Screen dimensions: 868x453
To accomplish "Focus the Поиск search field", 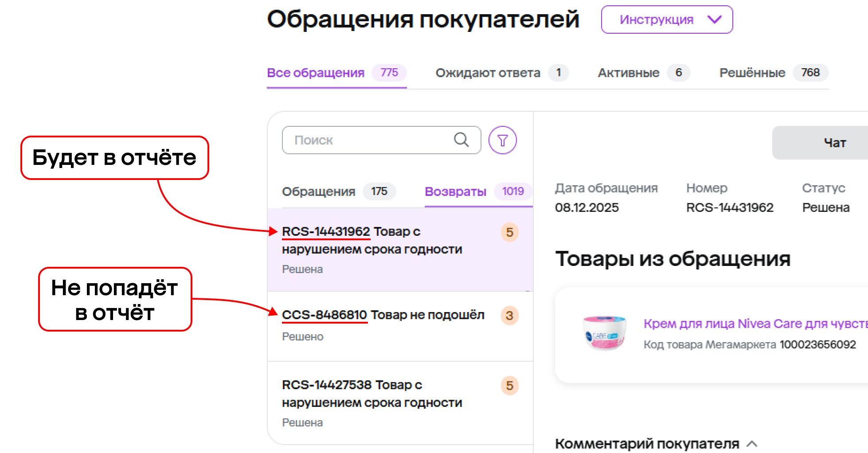I will point(368,140).
